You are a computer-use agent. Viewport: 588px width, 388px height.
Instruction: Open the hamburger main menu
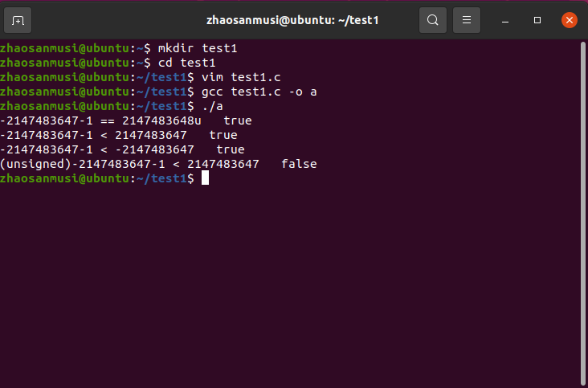(467, 20)
